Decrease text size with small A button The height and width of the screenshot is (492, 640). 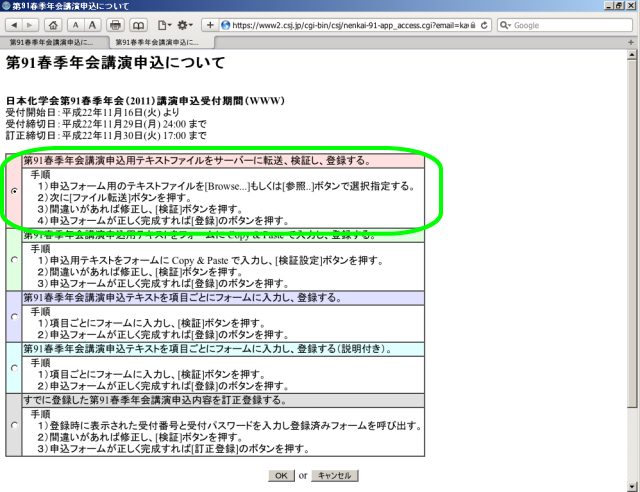click(75, 25)
